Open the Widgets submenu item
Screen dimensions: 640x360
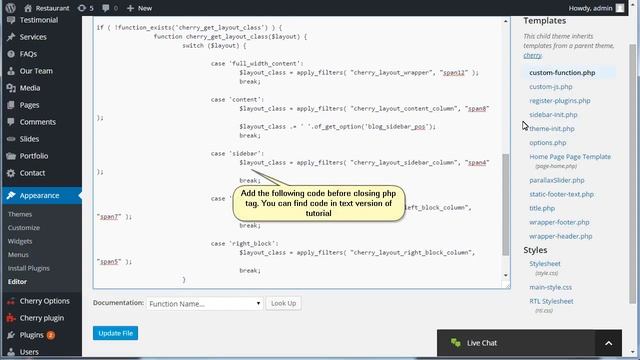tap(20, 241)
